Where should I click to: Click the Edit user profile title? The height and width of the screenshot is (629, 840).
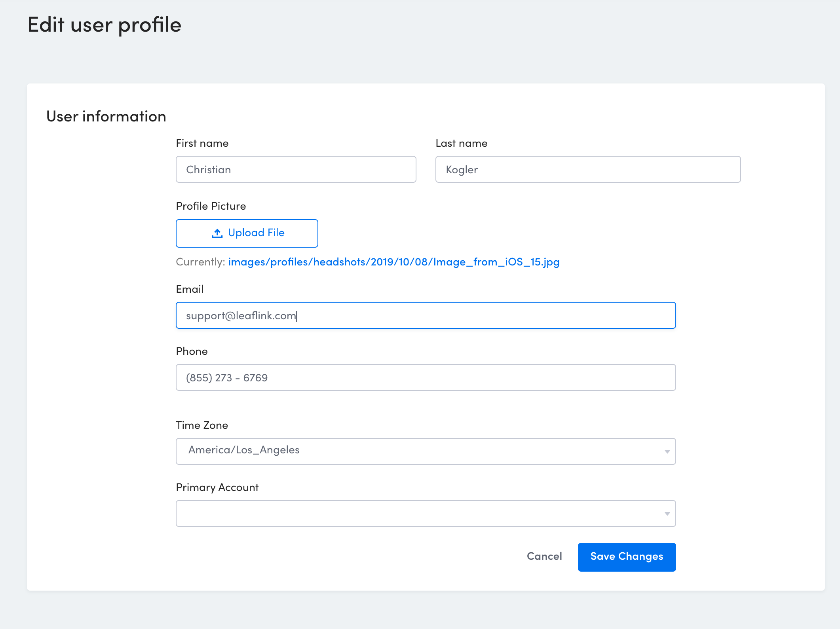105,25
